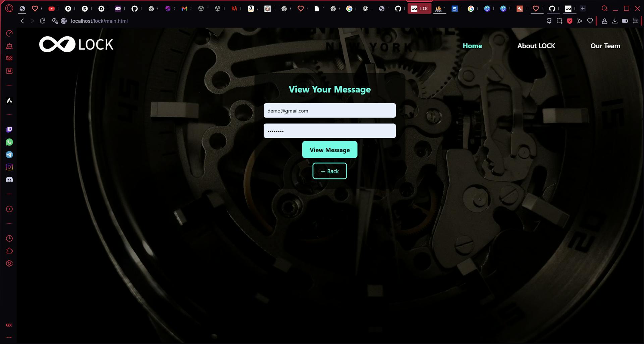This screenshot has width=644, height=344.
Task: Search tabs with the magnifier icon
Action: click(x=604, y=8)
